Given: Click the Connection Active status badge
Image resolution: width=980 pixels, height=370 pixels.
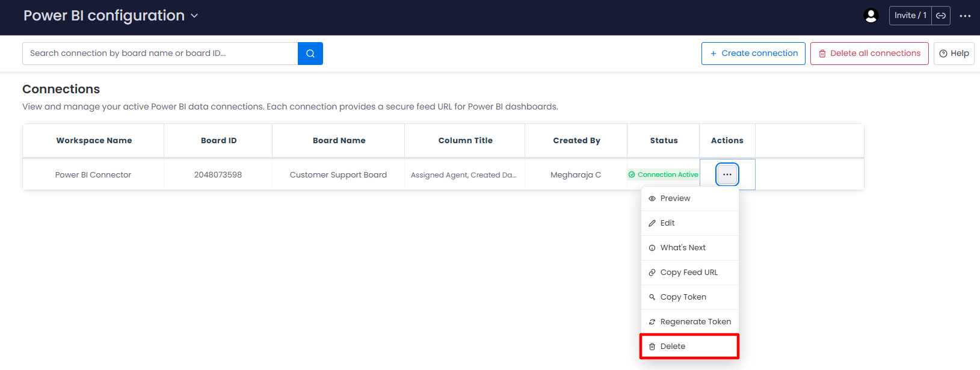Looking at the screenshot, I should (x=663, y=174).
